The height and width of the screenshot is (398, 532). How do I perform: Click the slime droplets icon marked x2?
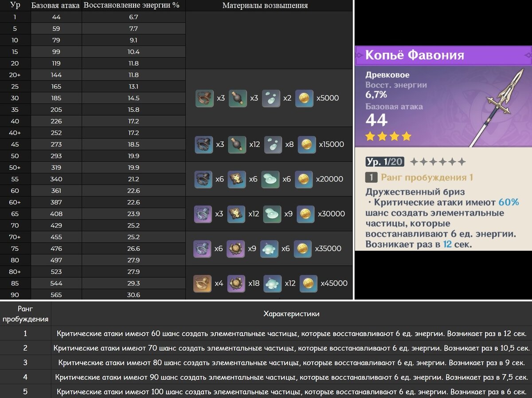(271, 98)
